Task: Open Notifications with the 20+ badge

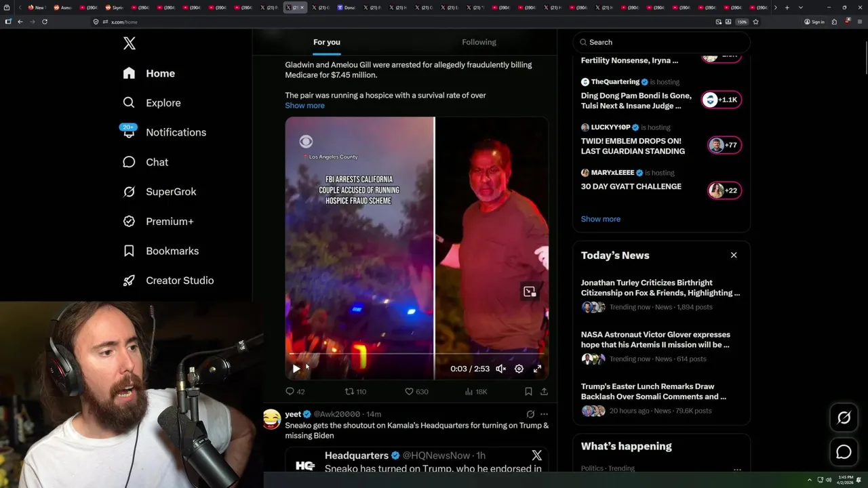Action: [x=163, y=132]
